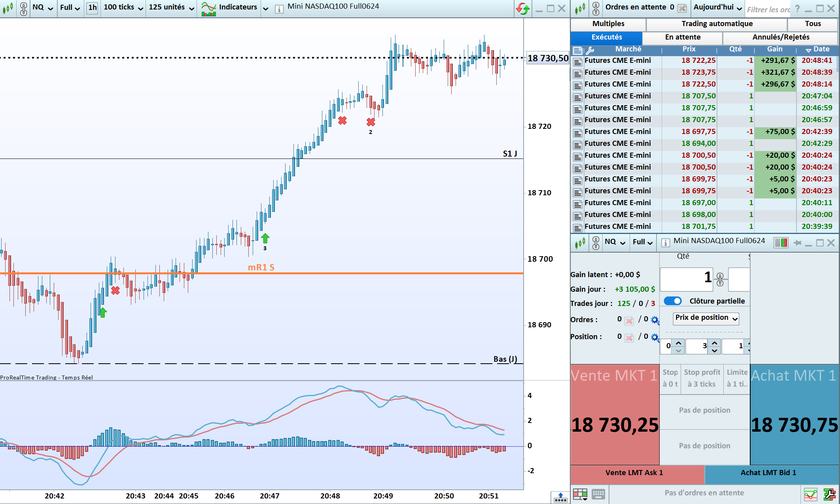Click the chart refresh arrows icon

(522, 8)
